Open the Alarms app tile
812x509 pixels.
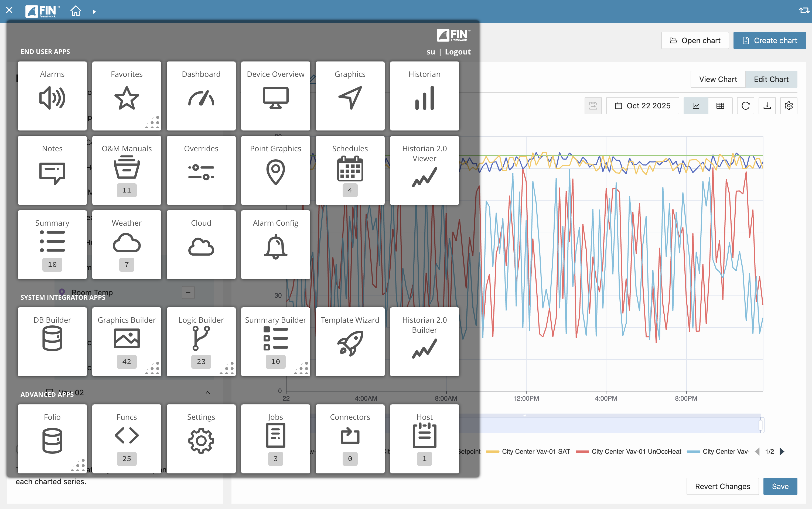pos(52,96)
